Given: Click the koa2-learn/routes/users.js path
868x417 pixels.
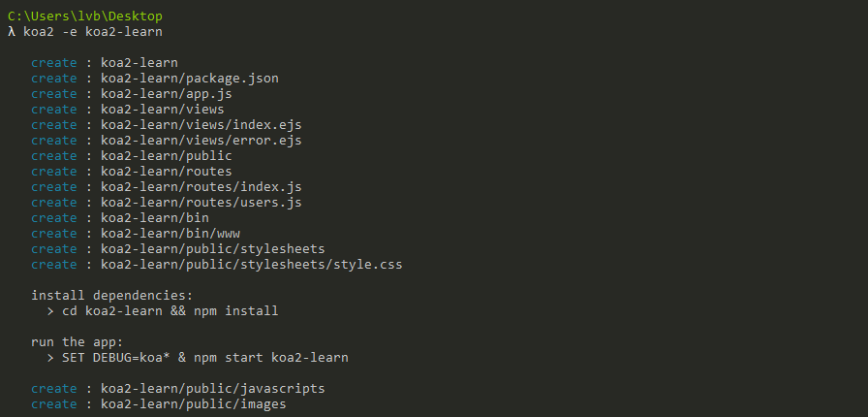Looking at the screenshot, I should (x=201, y=203).
